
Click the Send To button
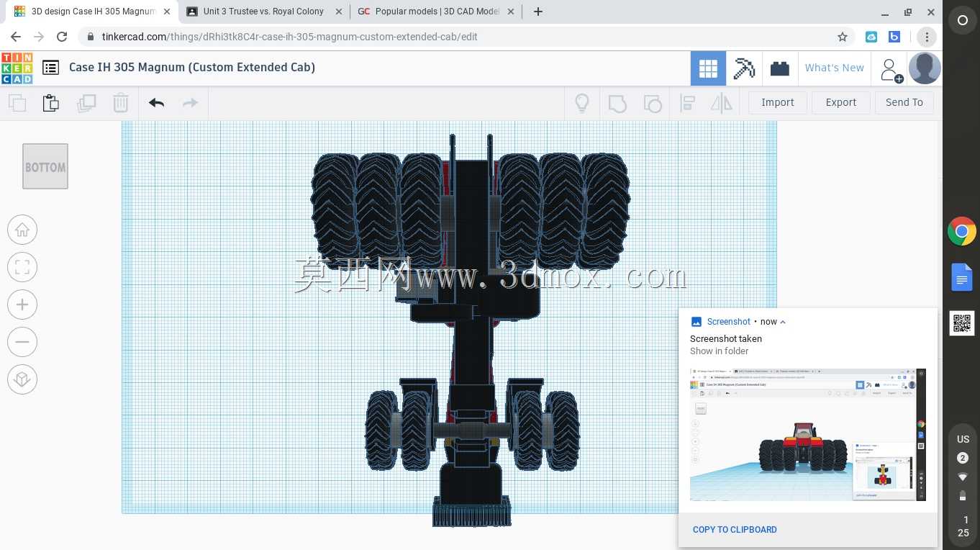904,102
